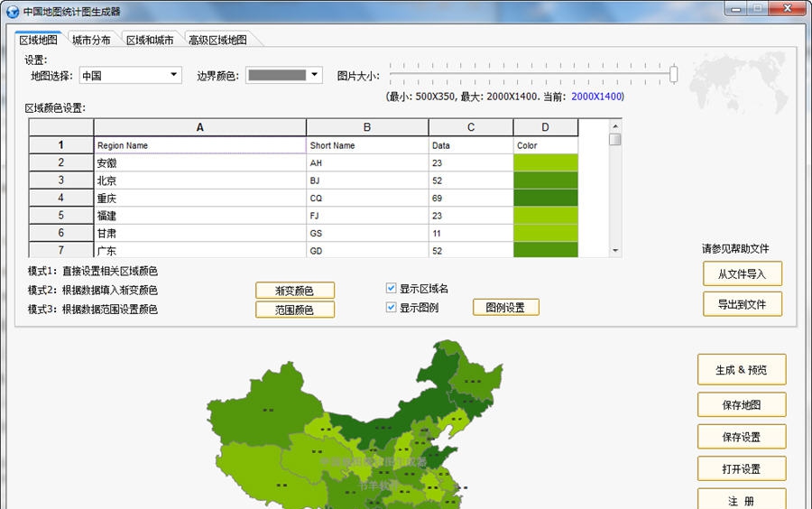
Task: Open the 地图选择 dropdown showing 中国
Action: [x=131, y=76]
